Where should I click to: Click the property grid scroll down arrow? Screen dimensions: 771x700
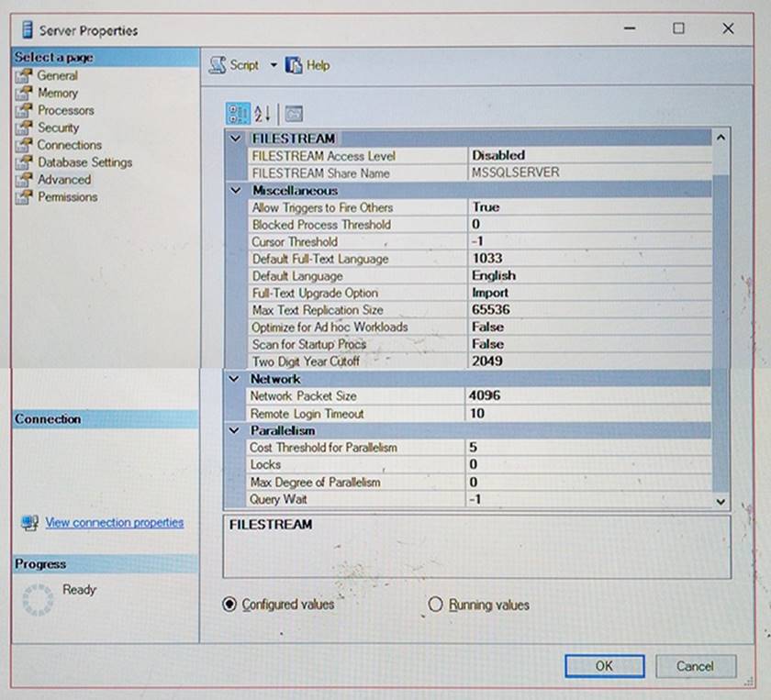click(x=721, y=502)
